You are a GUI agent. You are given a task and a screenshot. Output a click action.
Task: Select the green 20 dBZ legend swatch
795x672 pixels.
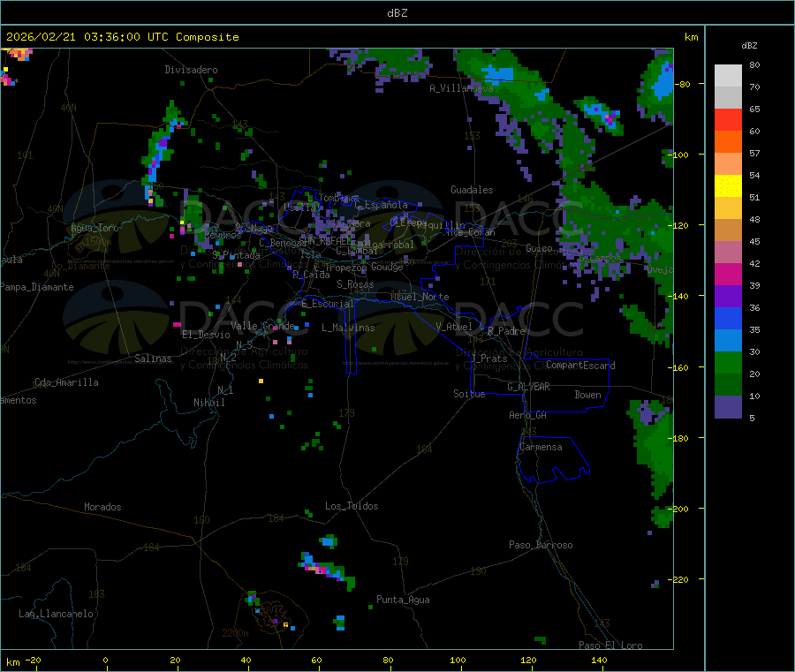pos(728,362)
